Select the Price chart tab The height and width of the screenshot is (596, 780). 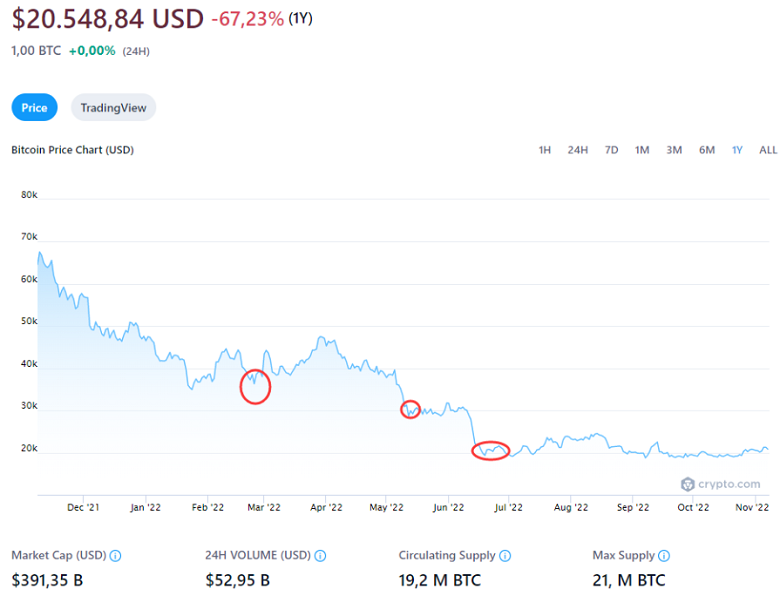(34, 107)
